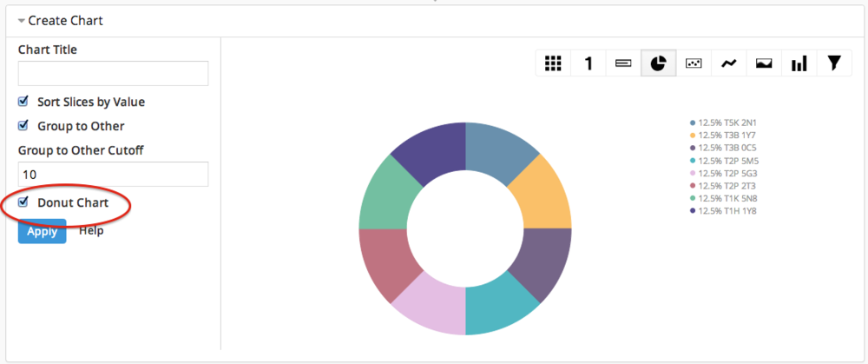868x364 pixels.
Task: Choose the progress bar chart type icon
Action: tap(623, 63)
